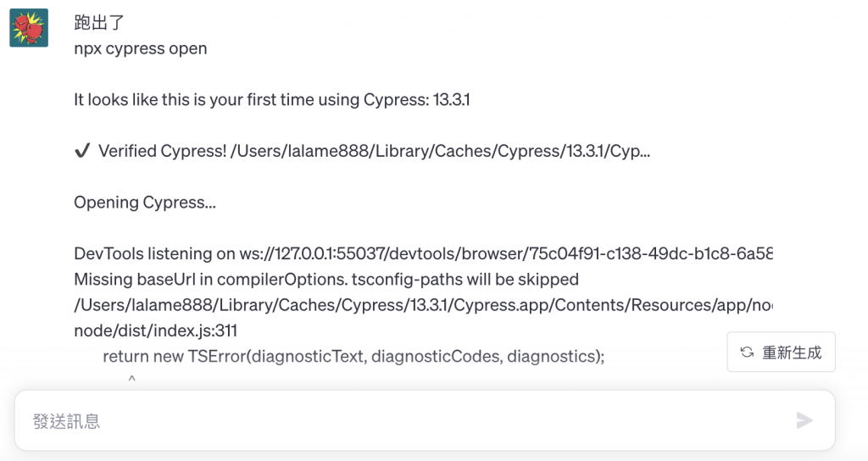This screenshot has height=461, width=868.
Task: Click the boxing gloves user avatar
Action: (x=27, y=28)
